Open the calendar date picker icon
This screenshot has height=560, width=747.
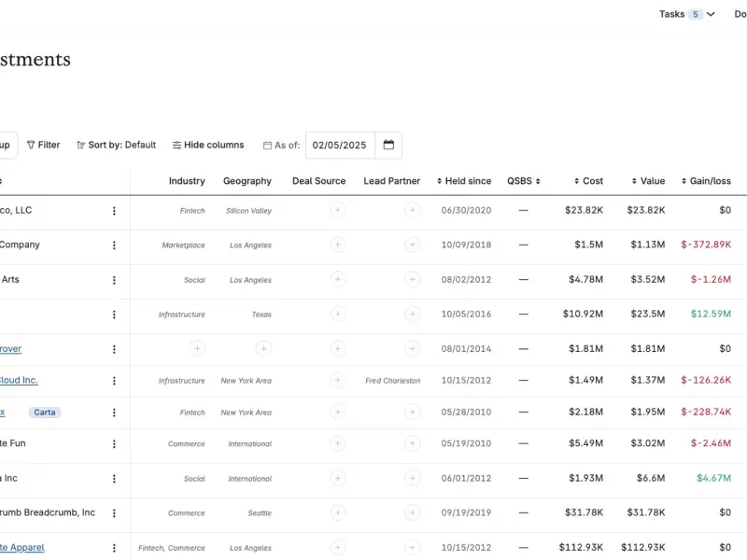click(x=388, y=145)
